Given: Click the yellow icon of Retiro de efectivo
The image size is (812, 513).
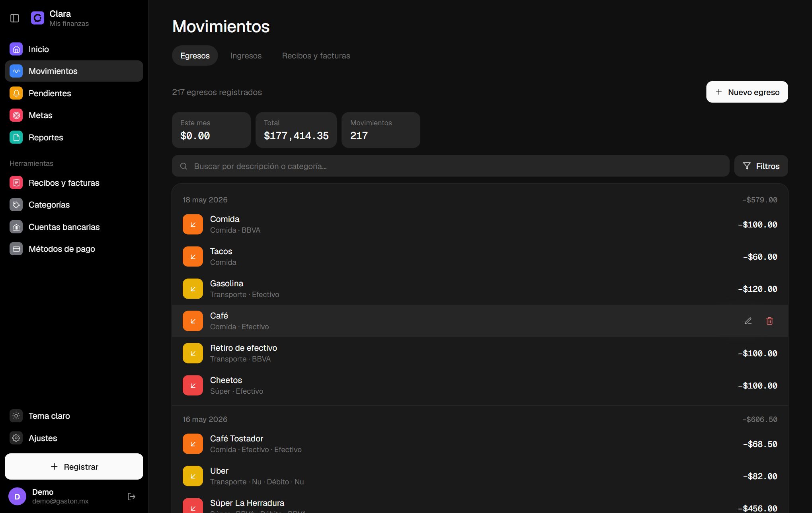Looking at the screenshot, I should point(193,354).
